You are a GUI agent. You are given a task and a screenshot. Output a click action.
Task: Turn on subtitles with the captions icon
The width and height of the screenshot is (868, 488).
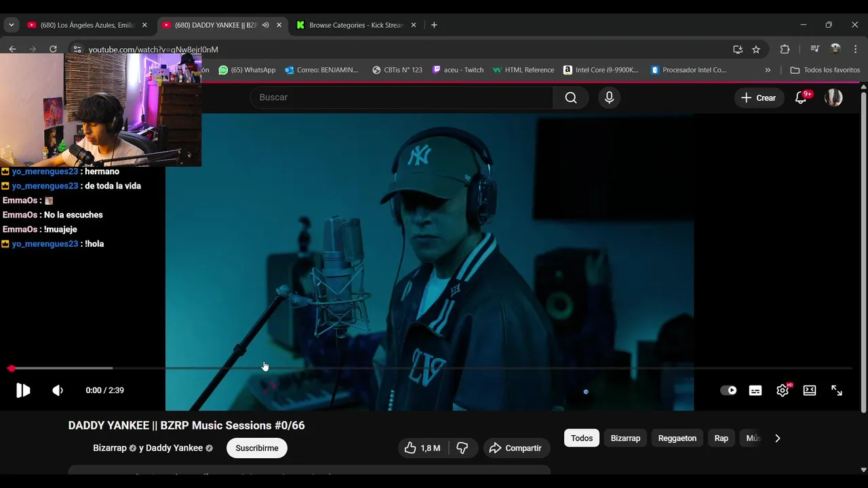[x=755, y=390]
